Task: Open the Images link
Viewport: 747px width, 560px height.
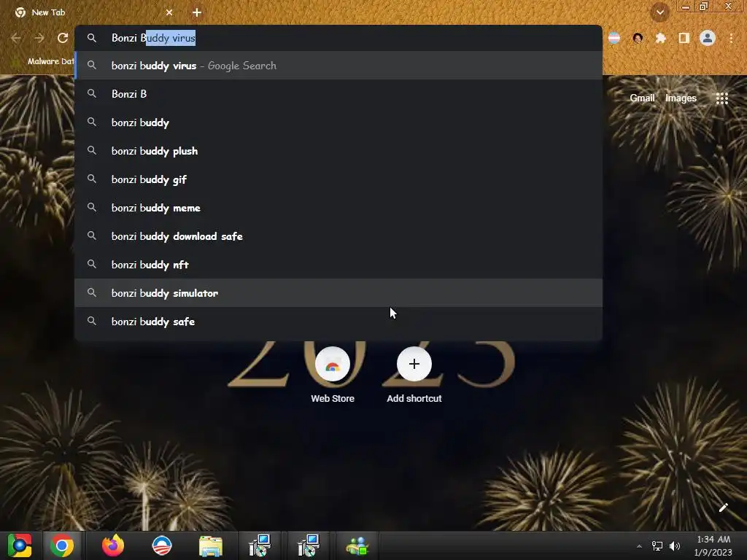Action: click(681, 98)
